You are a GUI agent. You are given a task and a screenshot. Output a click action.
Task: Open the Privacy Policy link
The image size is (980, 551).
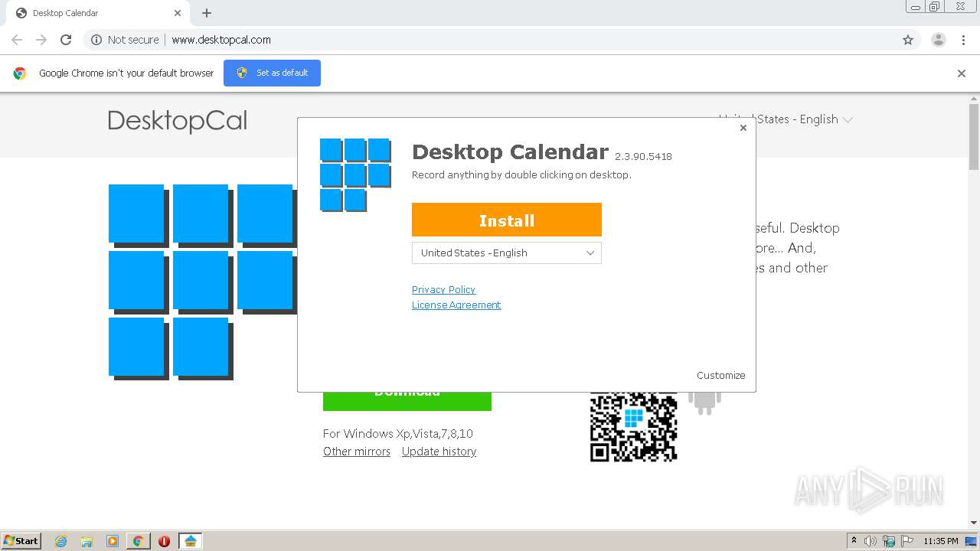click(x=443, y=289)
